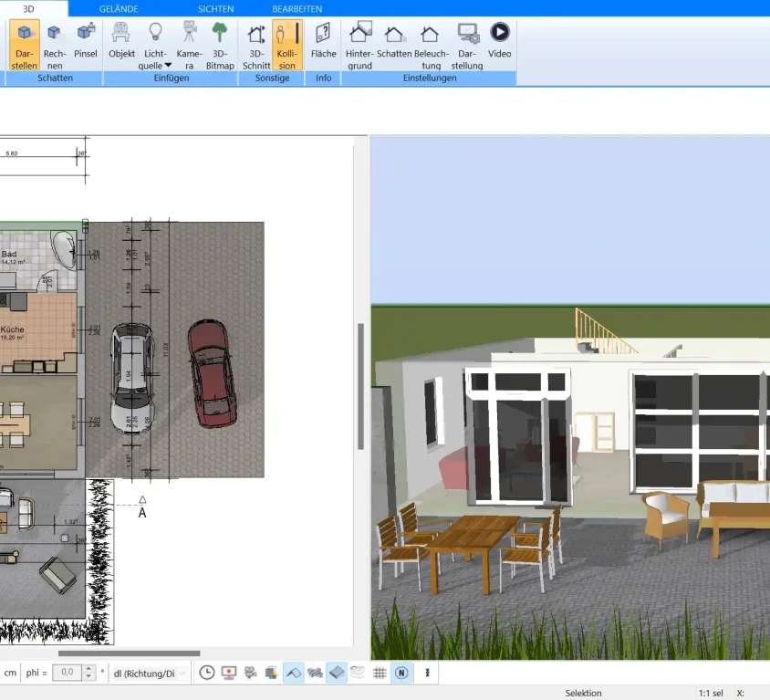Open Darstellung display settings monitor icon

(x=467, y=46)
